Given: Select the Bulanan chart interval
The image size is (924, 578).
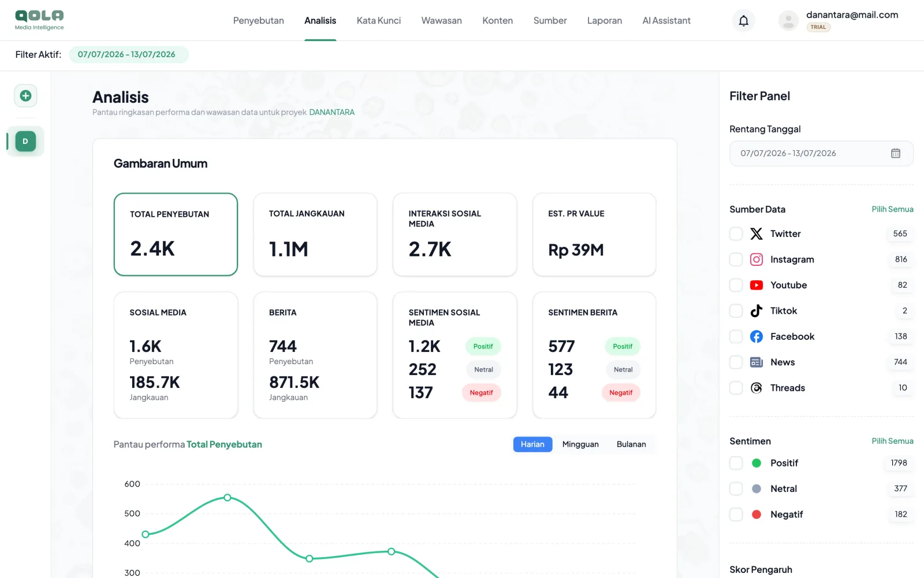Looking at the screenshot, I should (631, 444).
